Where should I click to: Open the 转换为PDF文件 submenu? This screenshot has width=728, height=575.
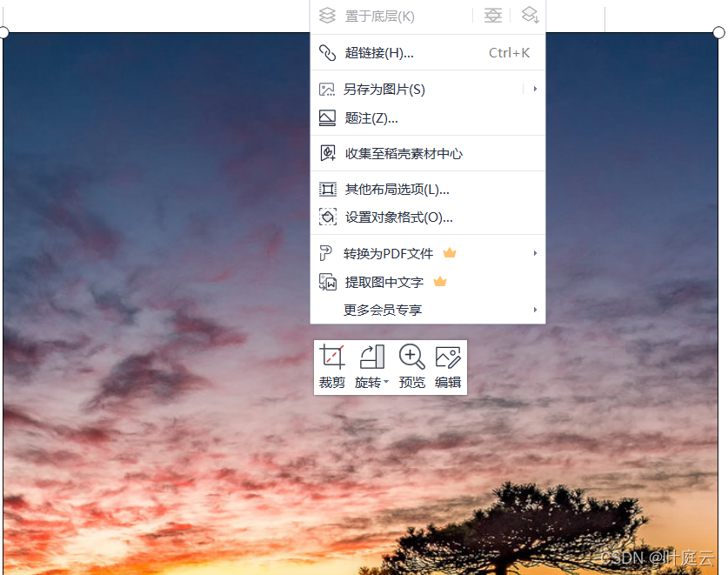[x=535, y=253]
